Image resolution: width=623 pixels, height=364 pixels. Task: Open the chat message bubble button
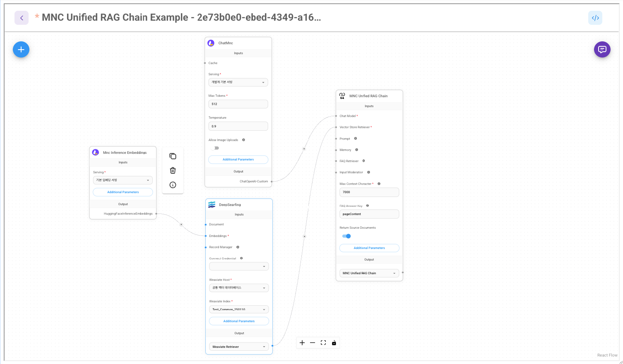point(602,50)
